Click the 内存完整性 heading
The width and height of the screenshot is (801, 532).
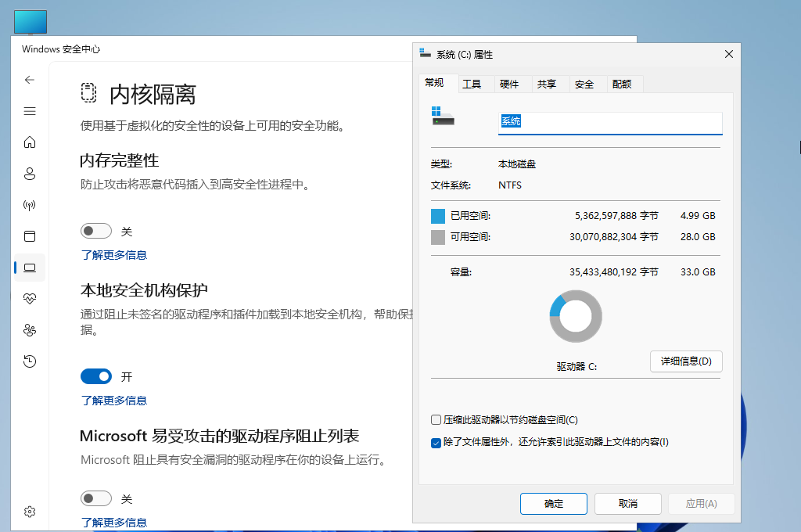click(x=119, y=160)
